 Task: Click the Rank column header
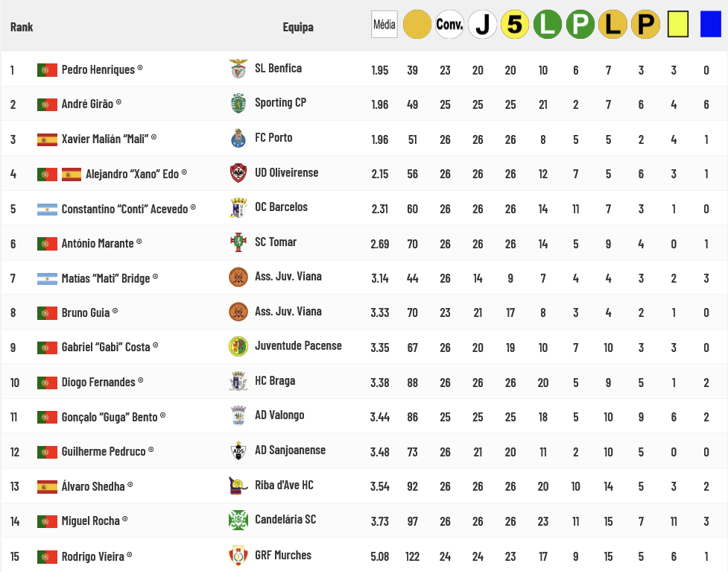pyautogui.click(x=22, y=27)
